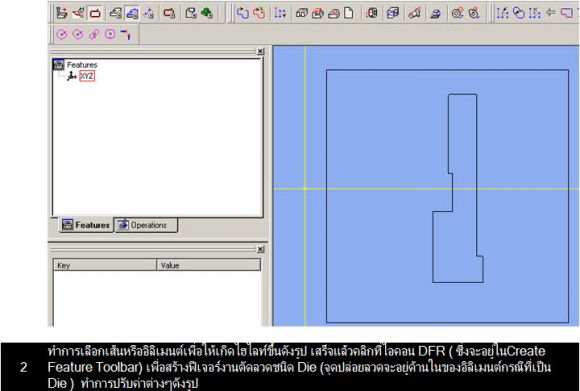
Task: Click the blank page icon in toolbar
Action: (348, 13)
